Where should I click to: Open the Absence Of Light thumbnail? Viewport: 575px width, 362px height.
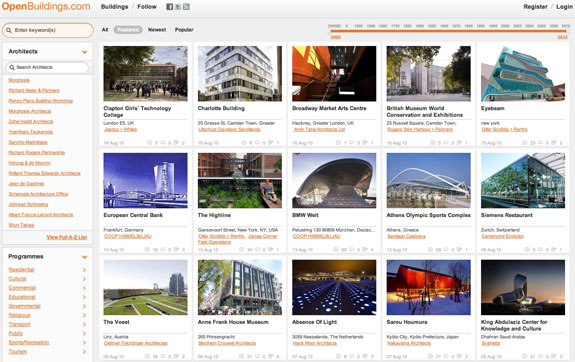click(334, 287)
